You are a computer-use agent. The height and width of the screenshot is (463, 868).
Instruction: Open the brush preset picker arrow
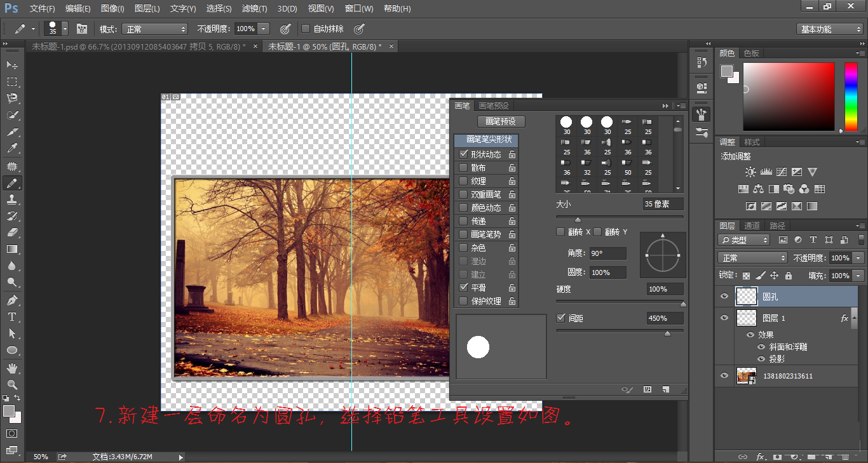[x=65, y=29]
